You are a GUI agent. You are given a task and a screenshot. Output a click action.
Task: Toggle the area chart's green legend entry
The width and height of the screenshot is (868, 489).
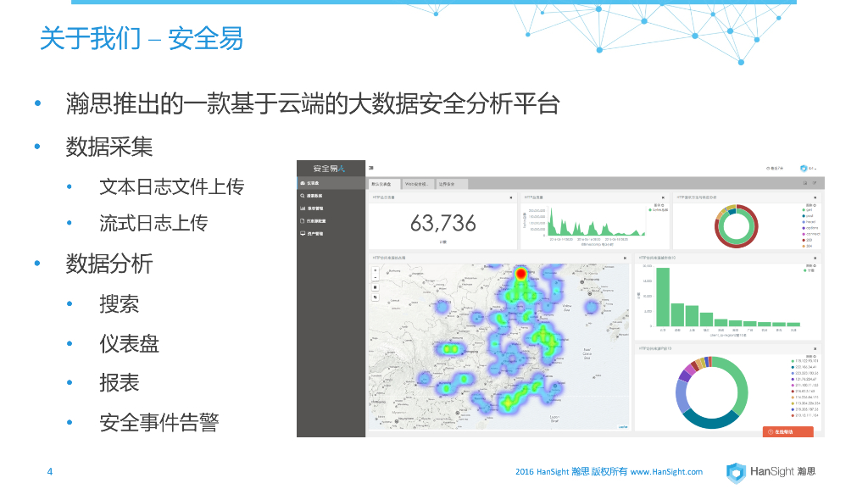click(659, 209)
